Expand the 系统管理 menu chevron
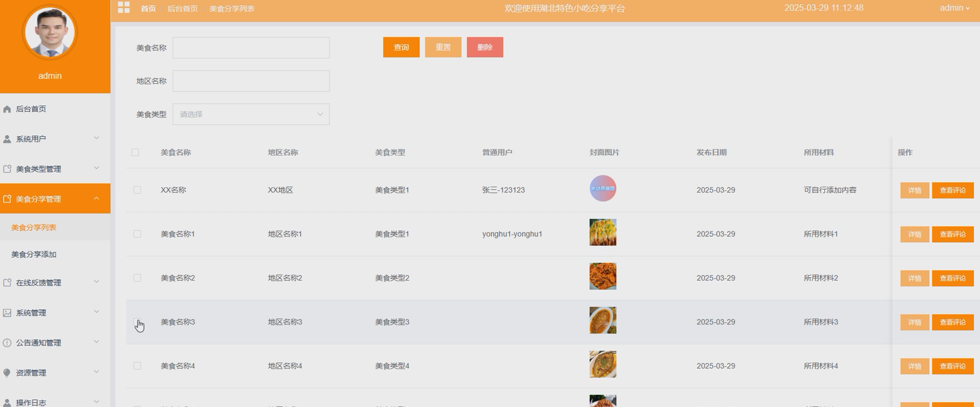This screenshot has height=407, width=980. 97,312
